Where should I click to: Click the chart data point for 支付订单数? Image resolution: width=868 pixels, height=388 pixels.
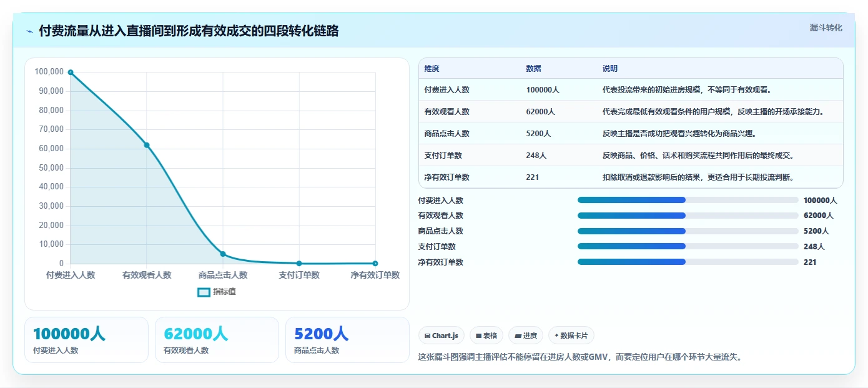click(299, 263)
